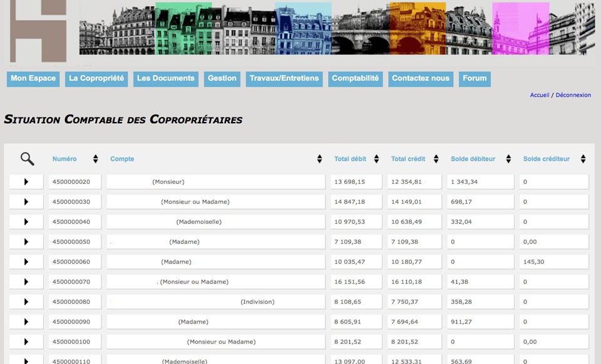Click the Déconnexion link
This screenshot has height=364, width=601.
coord(573,95)
